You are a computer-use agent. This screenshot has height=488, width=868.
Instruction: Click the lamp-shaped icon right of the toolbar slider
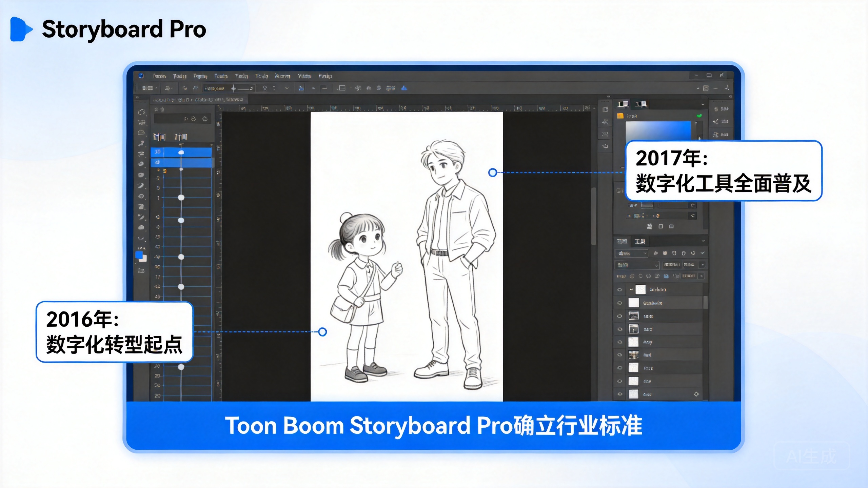pos(264,88)
